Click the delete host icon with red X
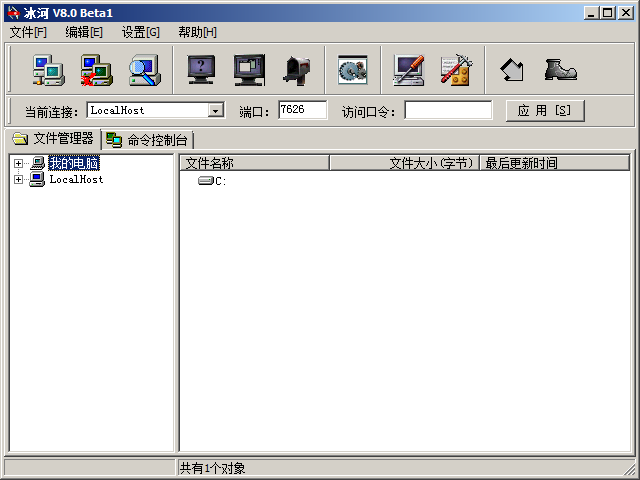Image resolution: width=640 pixels, height=480 pixels. pos(96,70)
